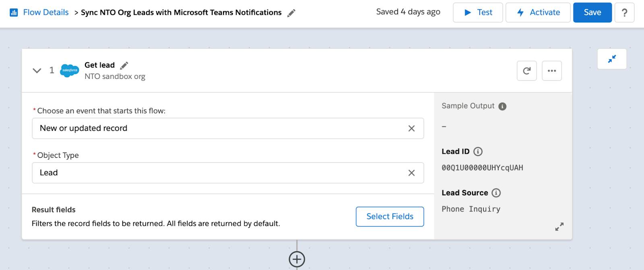This screenshot has width=644, height=270.
Task: Clear the New or updated record selection
Action: 411,128
